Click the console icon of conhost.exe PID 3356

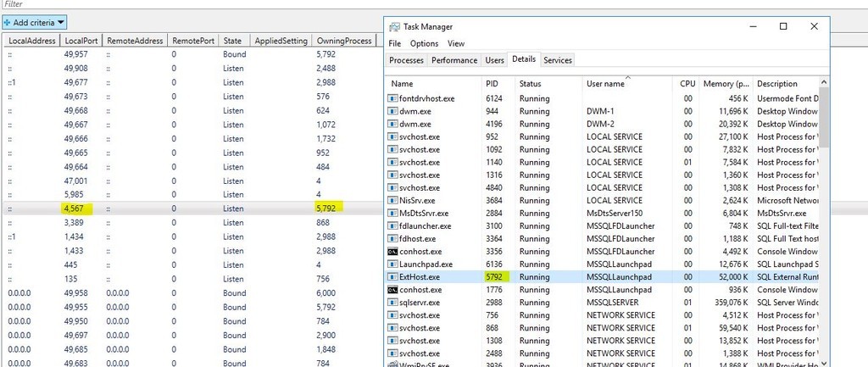pos(392,252)
